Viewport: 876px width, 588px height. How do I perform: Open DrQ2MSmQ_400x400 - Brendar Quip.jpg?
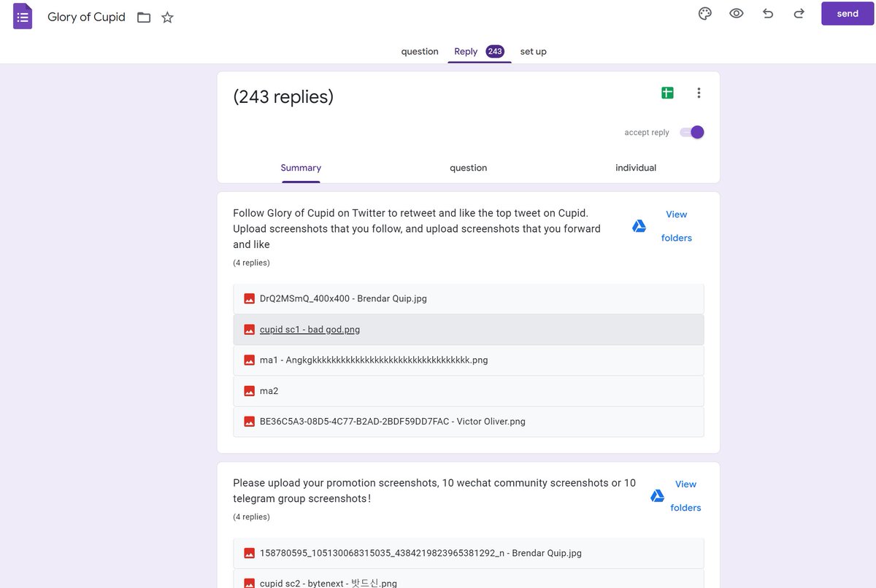click(x=469, y=298)
